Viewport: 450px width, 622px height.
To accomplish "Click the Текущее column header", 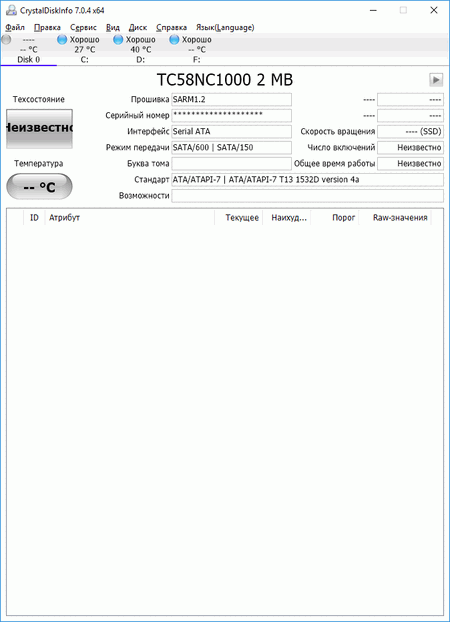I will click(238, 217).
